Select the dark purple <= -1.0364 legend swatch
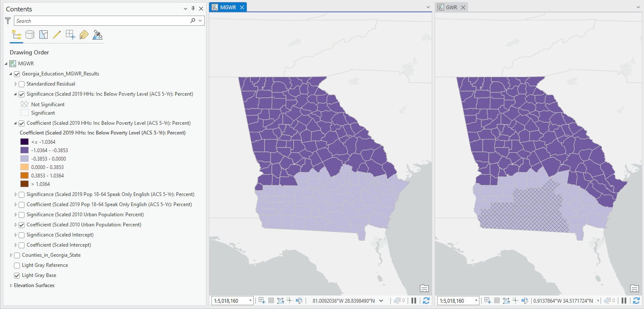 pyautogui.click(x=25, y=142)
